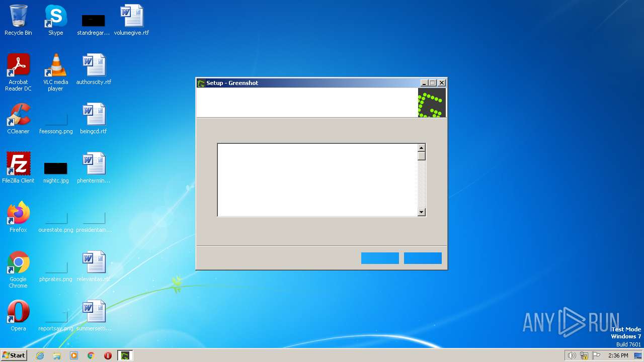The height and width of the screenshot is (362, 644).
Task: Open the Recycle Bin desktop icon
Action: (18, 20)
